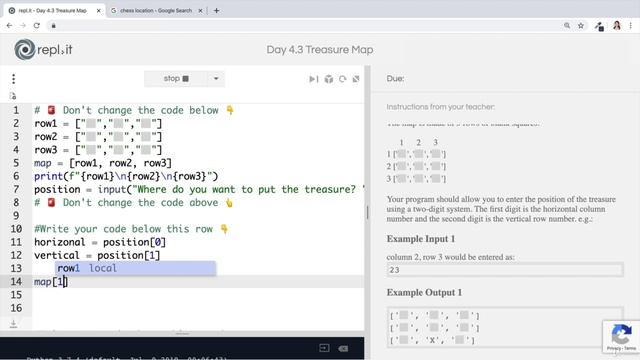
Task: Expand the dropdown next to stop button
Action: (x=216, y=78)
